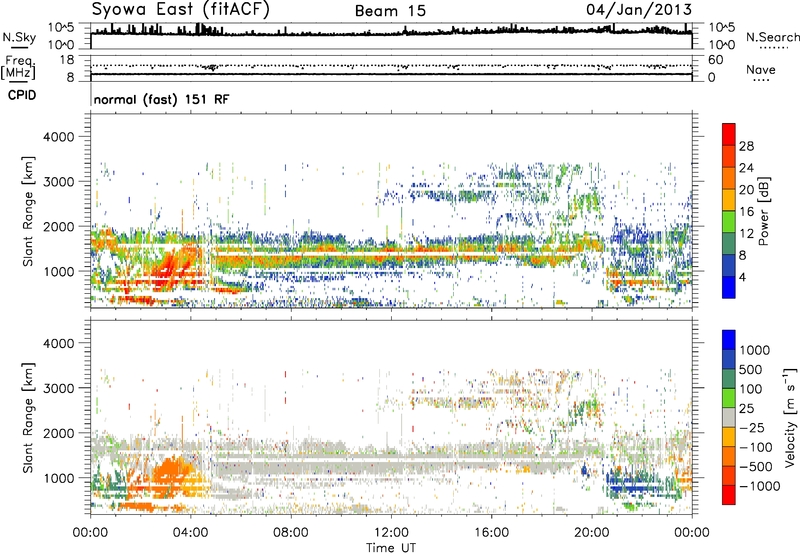Click the "3000" tick in the velocity panel
Screen dimensions: 800x554
coord(58,388)
